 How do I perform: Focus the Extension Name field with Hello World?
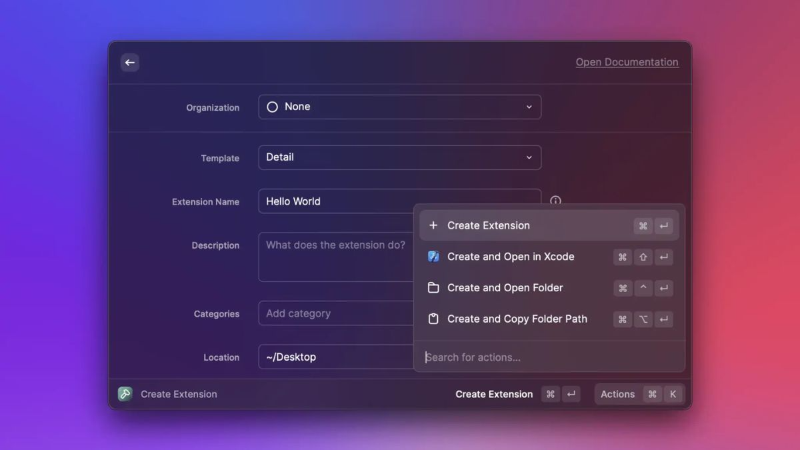399,202
